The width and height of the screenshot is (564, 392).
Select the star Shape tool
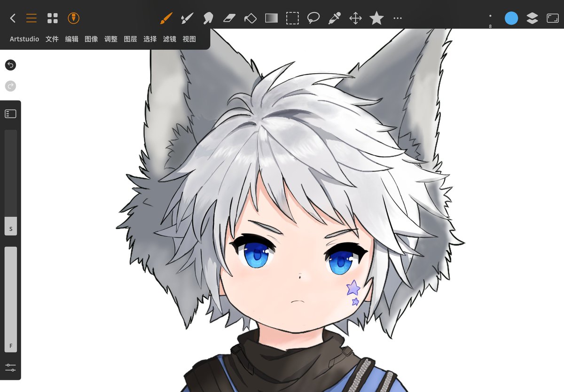(x=376, y=18)
